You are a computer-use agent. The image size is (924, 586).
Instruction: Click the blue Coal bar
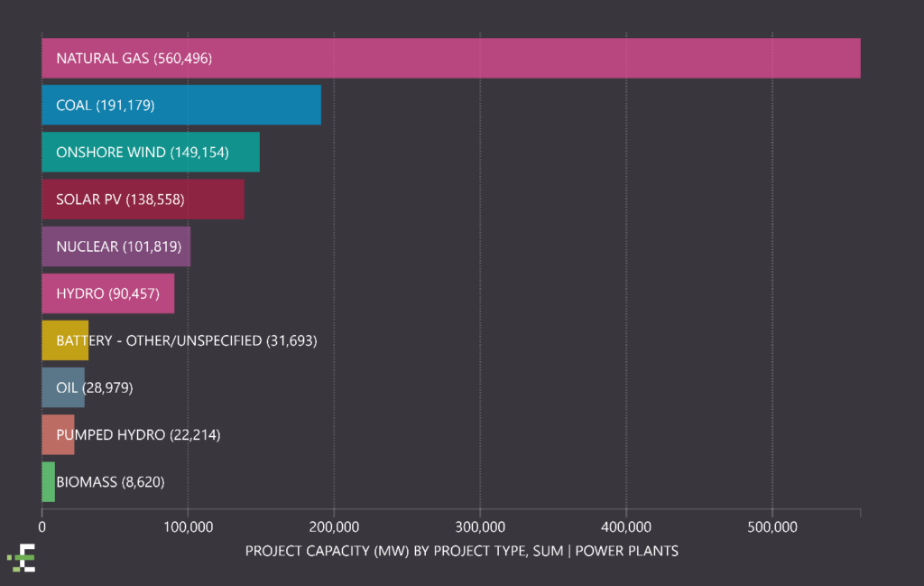(x=180, y=106)
